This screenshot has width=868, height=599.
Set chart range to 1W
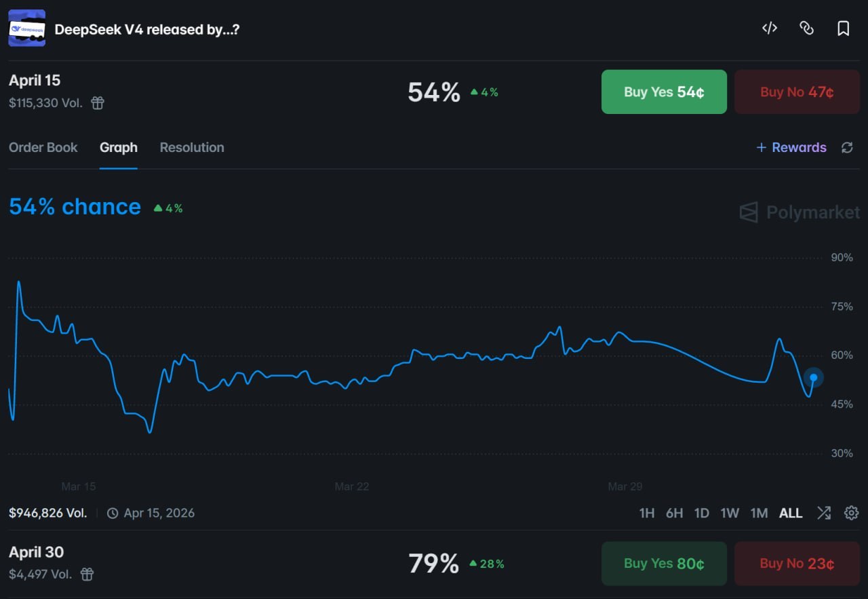click(730, 514)
